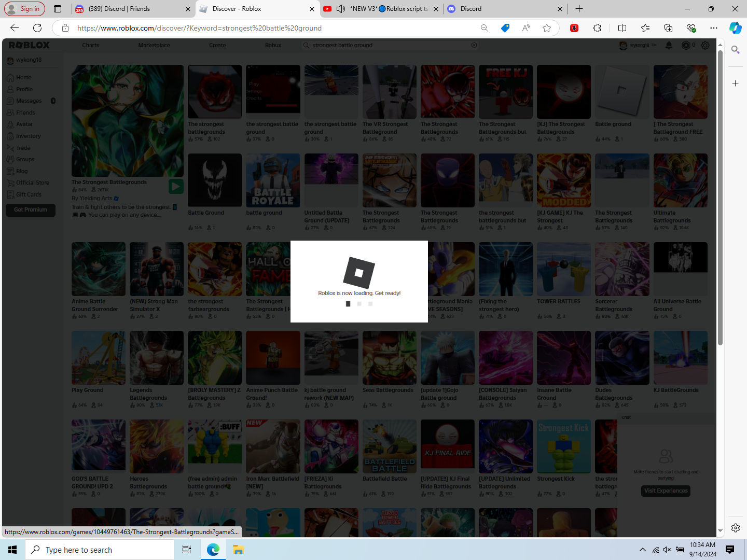Viewport: 747px width, 560px height.
Task: Click the address bar URL
Action: [x=199, y=28]
